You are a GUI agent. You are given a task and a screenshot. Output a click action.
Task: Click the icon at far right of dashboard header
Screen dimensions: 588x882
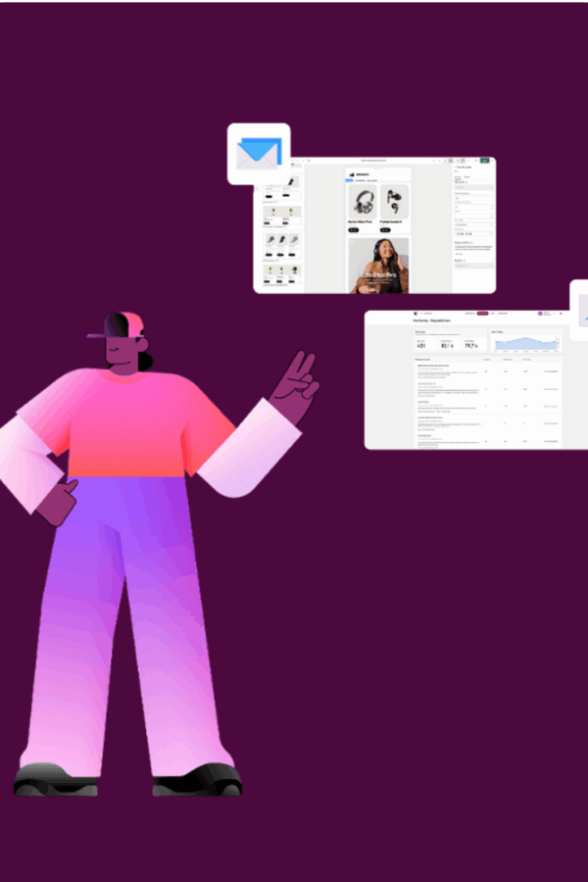561,314
